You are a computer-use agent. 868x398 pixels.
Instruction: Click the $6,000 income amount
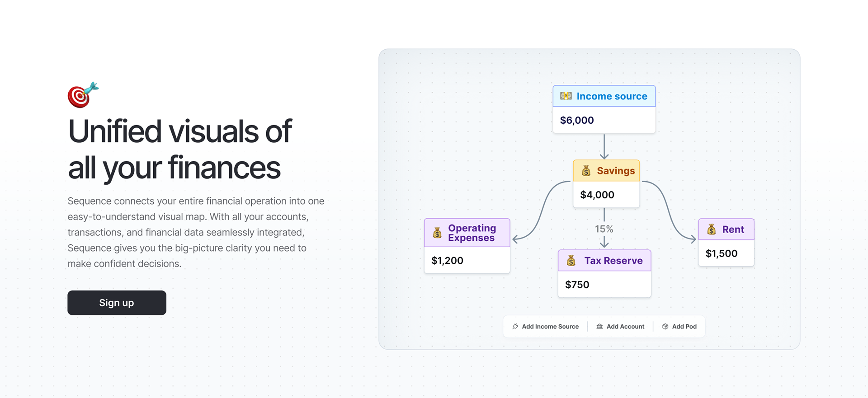pos(577,120)
